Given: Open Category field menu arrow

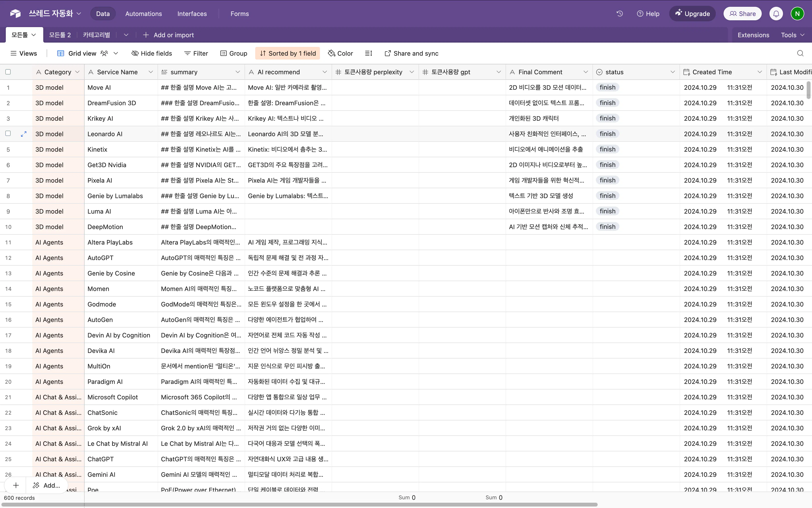Looking at the screenshot, I should [78, 72].
